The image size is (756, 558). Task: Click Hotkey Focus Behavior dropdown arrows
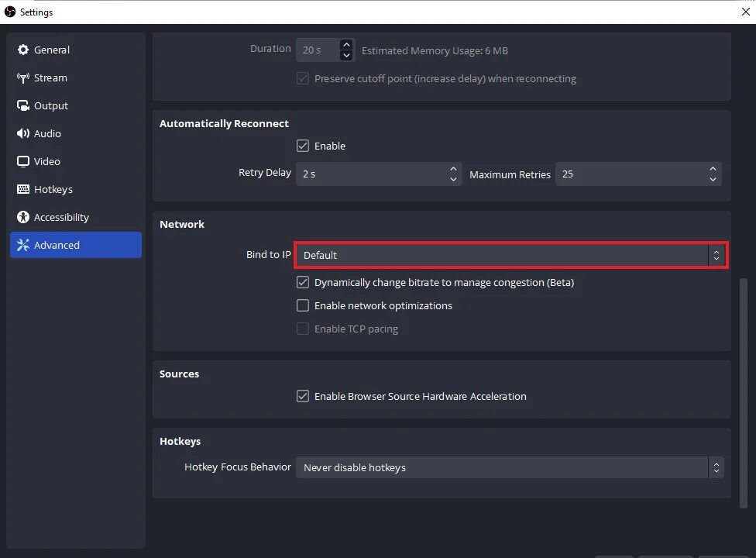716,467
